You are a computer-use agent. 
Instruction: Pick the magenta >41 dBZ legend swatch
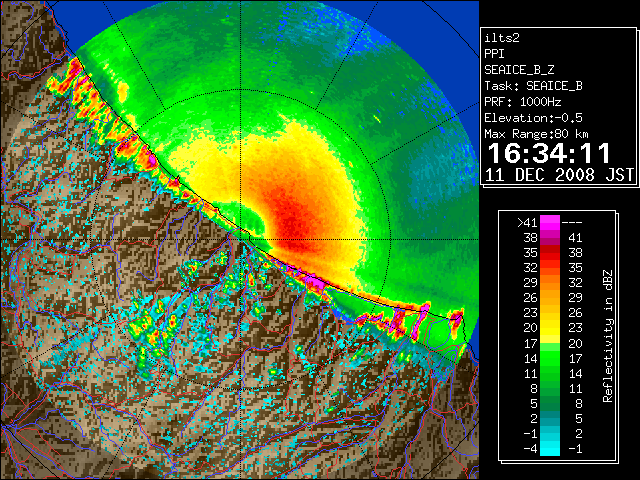[x=550, y=222]
